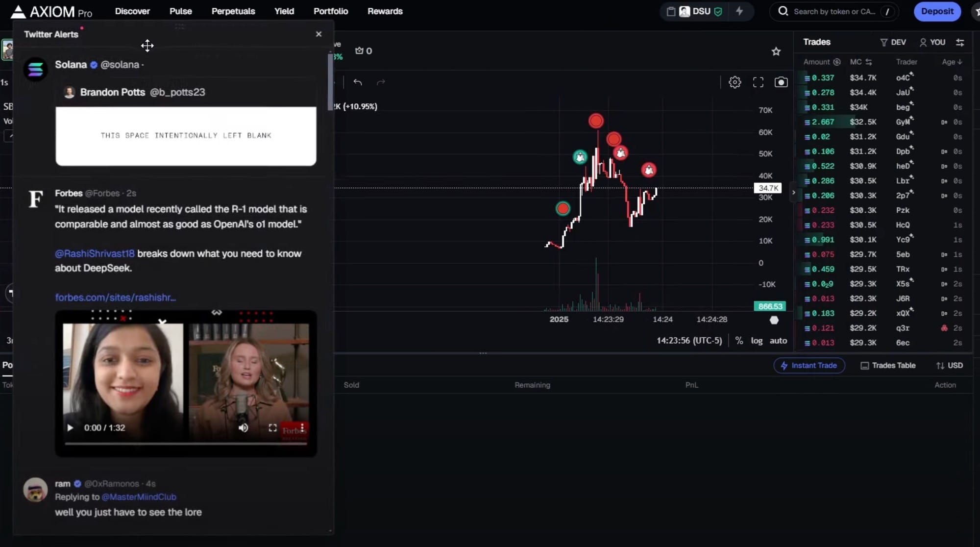Copy address via clipboard icon near DSU wallet
Image resolution: width=980 pixels, height=547 pixels.
(x=671, y=11)
